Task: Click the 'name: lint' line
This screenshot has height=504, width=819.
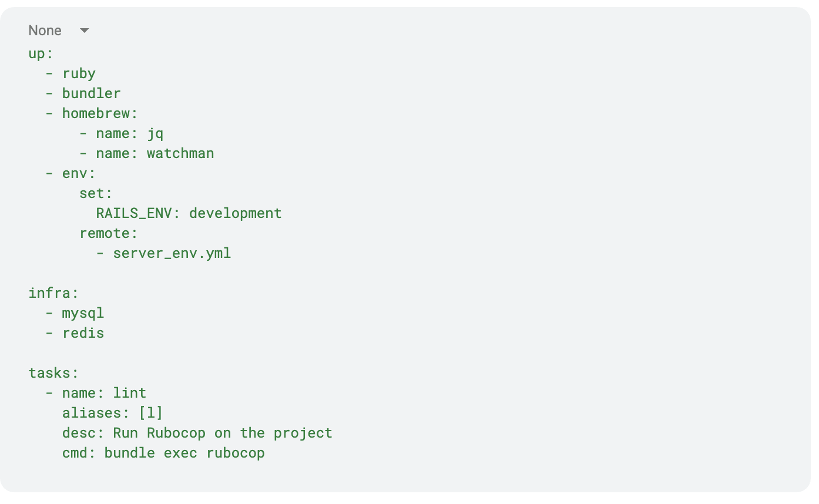Action: coord(104,393)
